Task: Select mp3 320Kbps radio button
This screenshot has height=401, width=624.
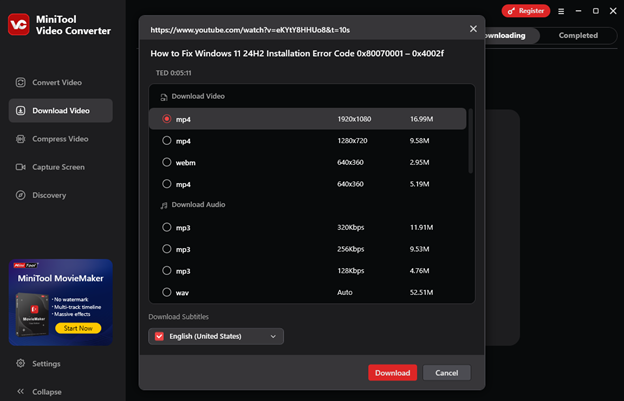Action: click(167, 227)
